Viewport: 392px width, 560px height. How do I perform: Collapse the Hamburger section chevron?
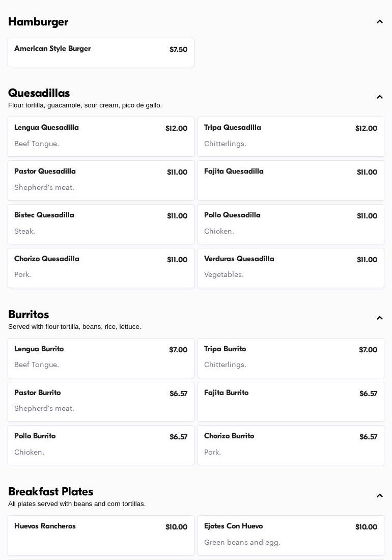(x=380, y=22)
